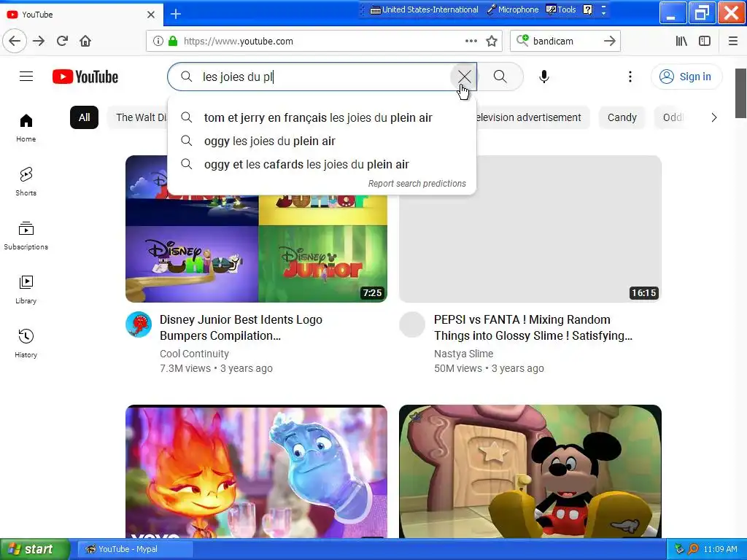Select the YouTube browser tab
Viewport: 747px width, 560px height.
(81, 15)
